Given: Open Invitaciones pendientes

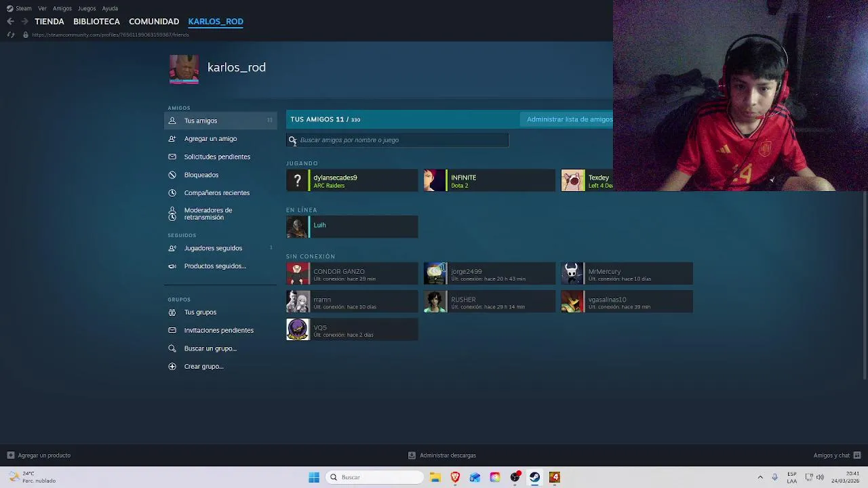Looking at the screenshot, I should [220, 330].
